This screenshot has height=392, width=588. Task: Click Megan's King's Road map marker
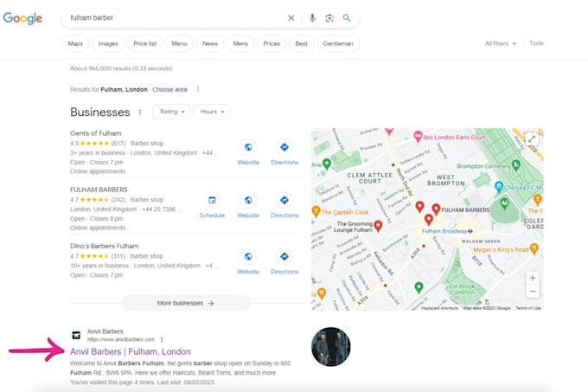[534, 248]
